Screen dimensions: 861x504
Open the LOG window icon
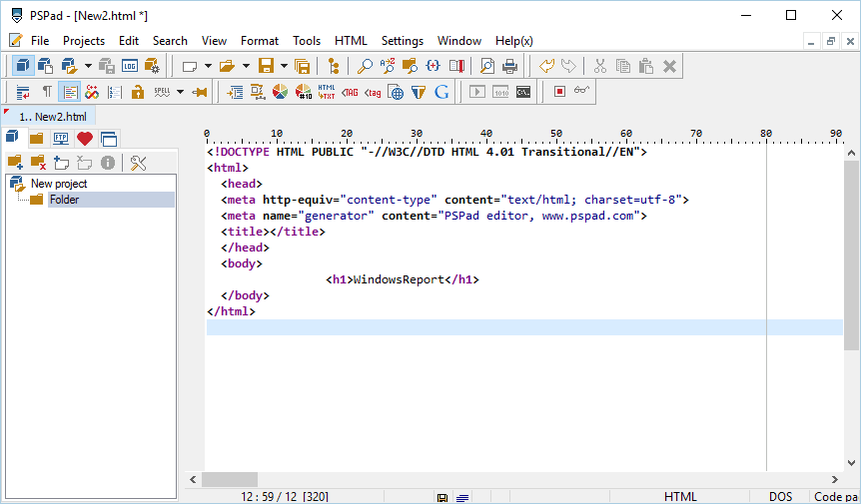130,66
